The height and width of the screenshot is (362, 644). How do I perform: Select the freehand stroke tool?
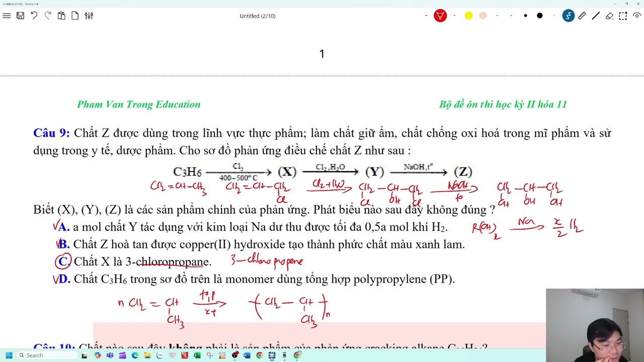click(x=569, y=16)
